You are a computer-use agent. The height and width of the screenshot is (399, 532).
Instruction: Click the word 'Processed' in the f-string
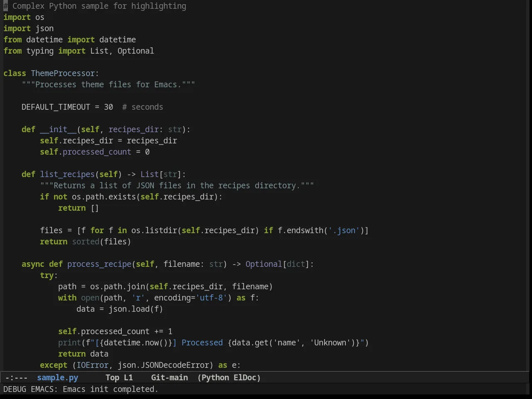coord(202,342)
